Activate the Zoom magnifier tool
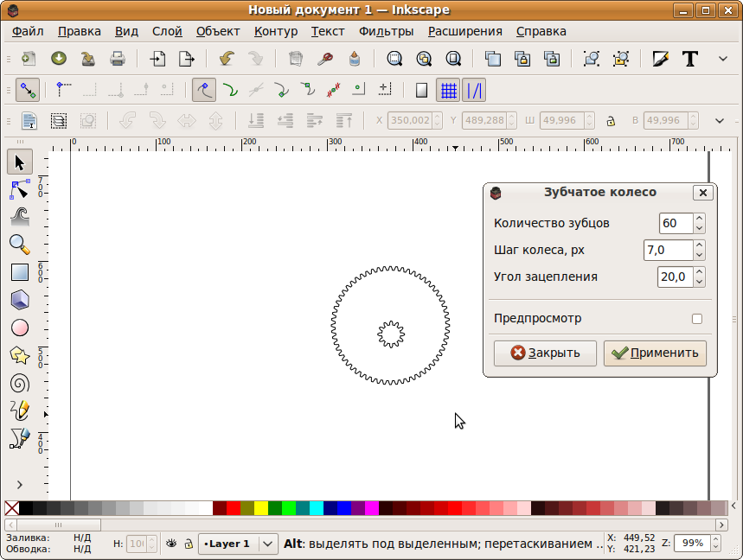The height and width of the screenshot is (560, 743). click(19, 245)
